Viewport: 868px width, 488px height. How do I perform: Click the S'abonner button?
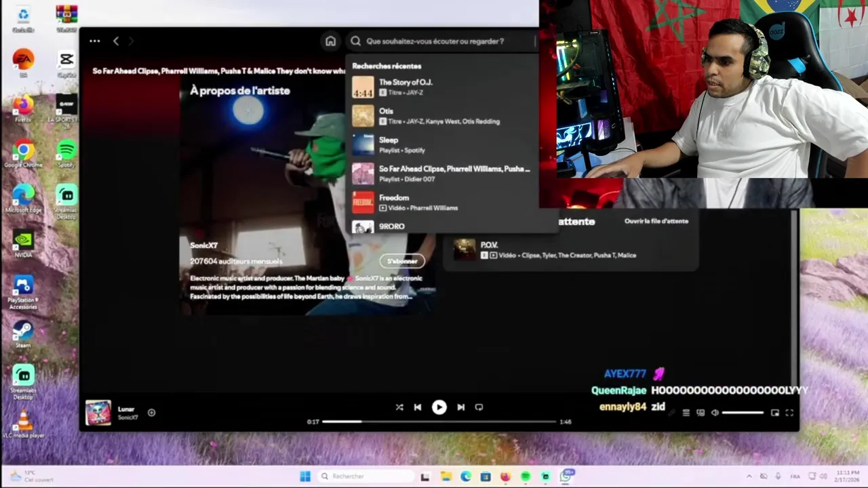click(402, 261)
